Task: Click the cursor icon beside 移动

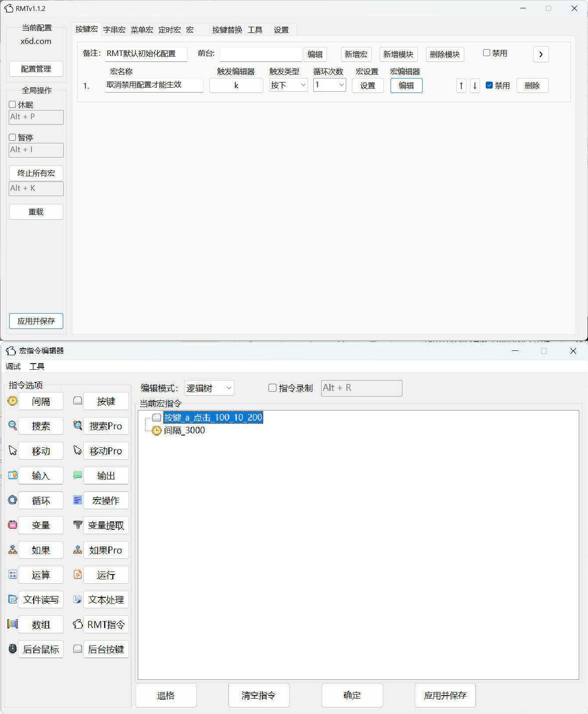Action: (13, 450)
